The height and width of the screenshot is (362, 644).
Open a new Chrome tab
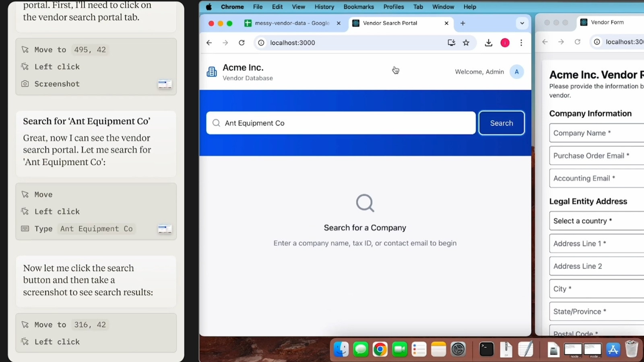(463, 23)
